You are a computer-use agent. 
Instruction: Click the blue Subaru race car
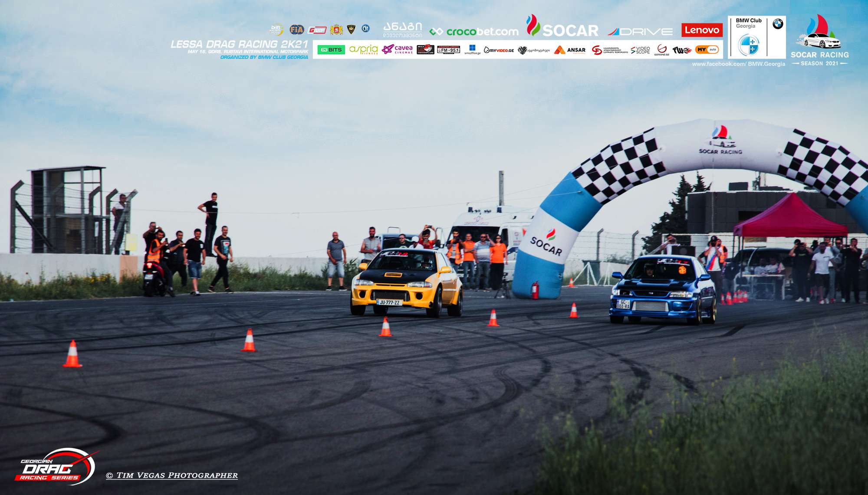663,289
